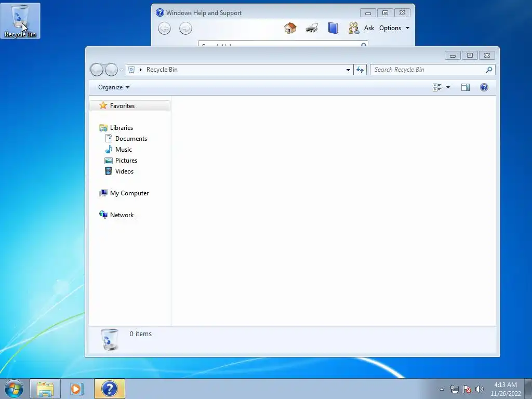This screenshot has height=399, width=532.
Task: Close the Recycle Bin window
Action: pos(487,55)
